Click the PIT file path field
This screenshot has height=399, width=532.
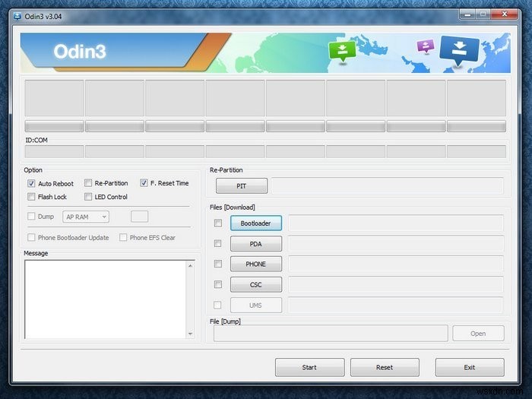pos(388,186)
